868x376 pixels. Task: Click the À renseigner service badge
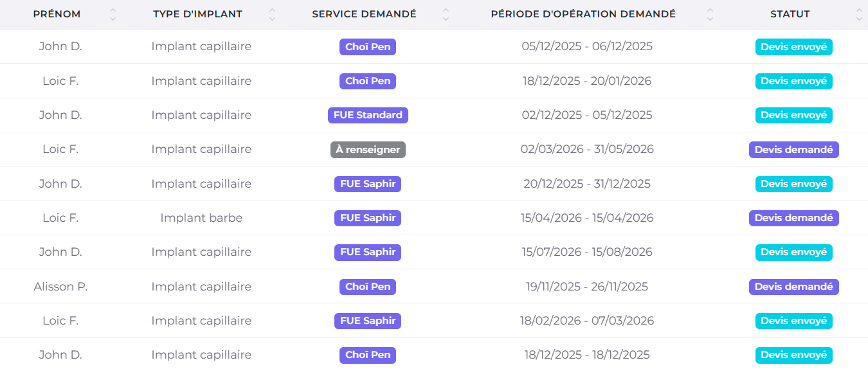[x=367, y=149]
